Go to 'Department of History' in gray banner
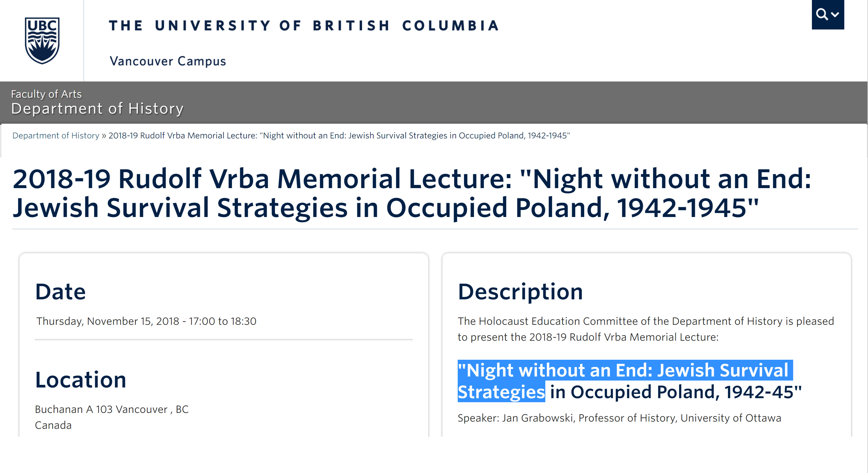 [x=97, y=109]
